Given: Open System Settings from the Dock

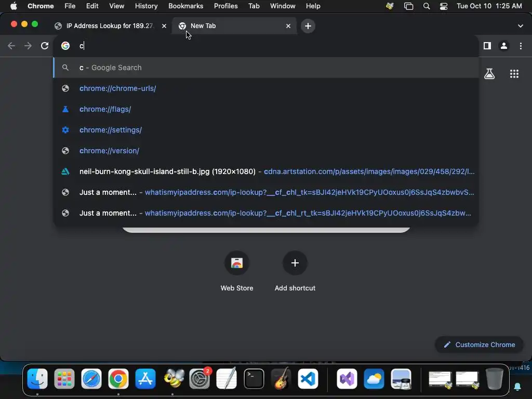Looking at the screenshot, I should pos(199,379).
